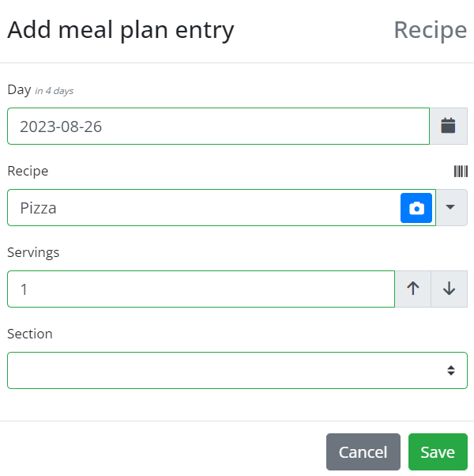This screenshot has height=476, width=474.
Task: Click into the Day date field
Action: 218,126
